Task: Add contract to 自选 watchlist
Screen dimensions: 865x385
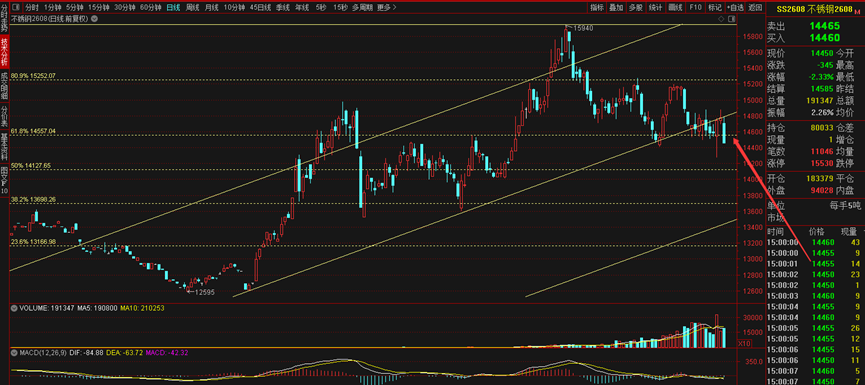Action: pyautogui.click(x=735, y=7)
